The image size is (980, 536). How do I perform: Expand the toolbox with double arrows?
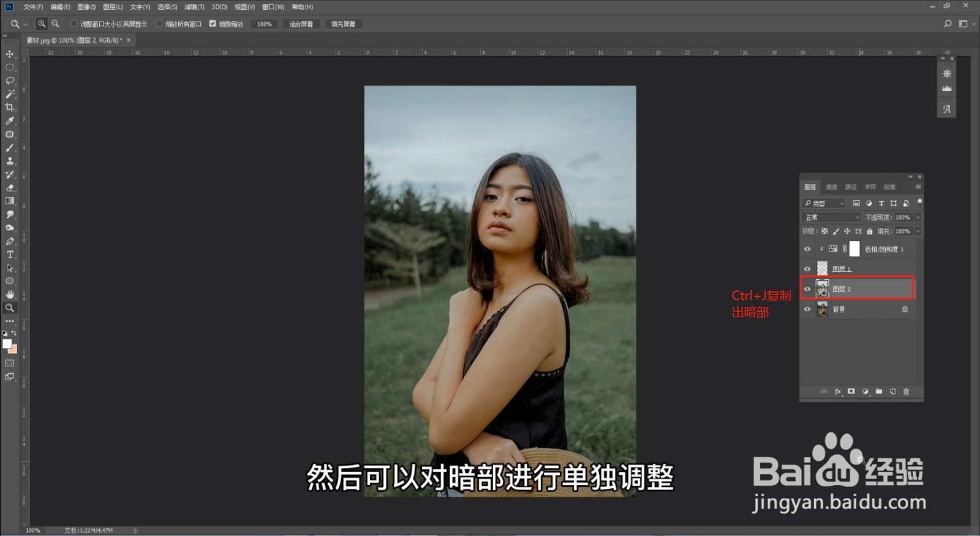click(5, 36)
